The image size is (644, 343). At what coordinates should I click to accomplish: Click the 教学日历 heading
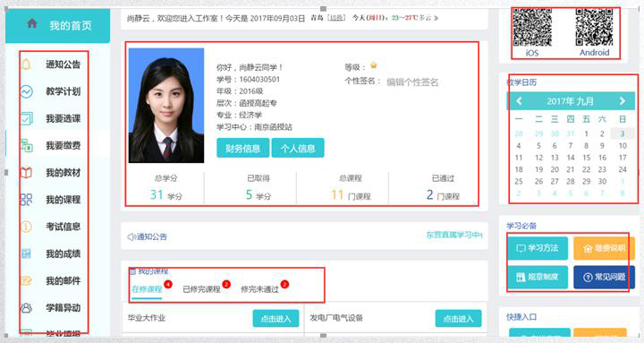point(521,81)
